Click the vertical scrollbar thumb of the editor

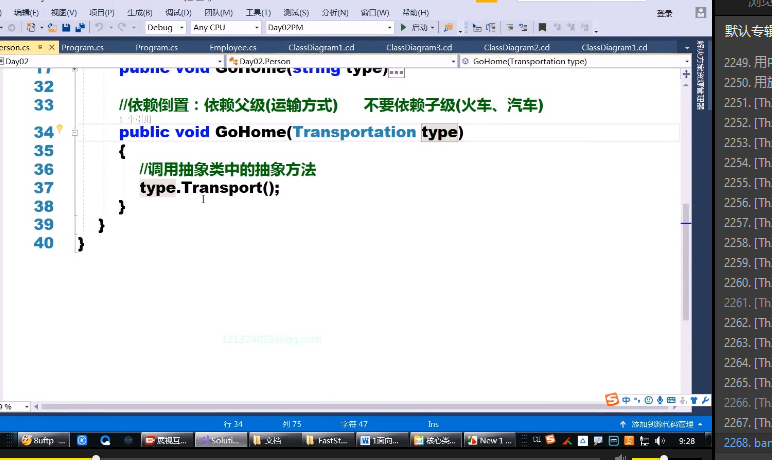[x=686, y=262]
